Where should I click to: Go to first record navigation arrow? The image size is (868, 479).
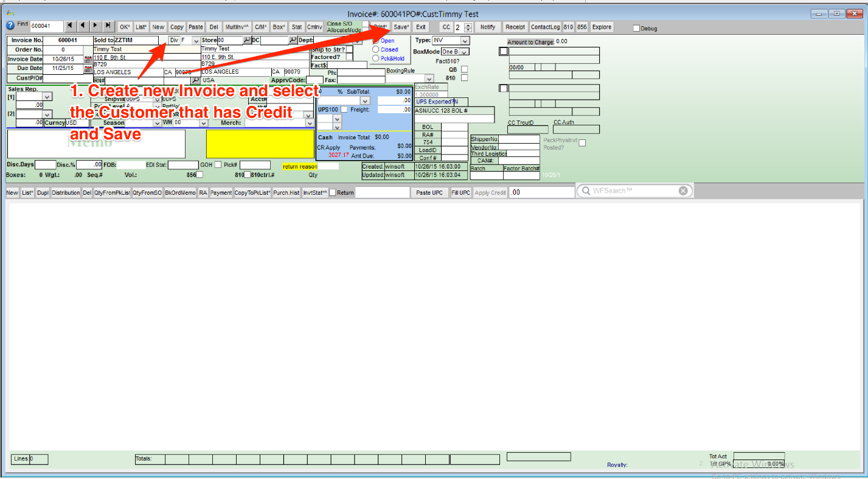(x=71, y=26)
